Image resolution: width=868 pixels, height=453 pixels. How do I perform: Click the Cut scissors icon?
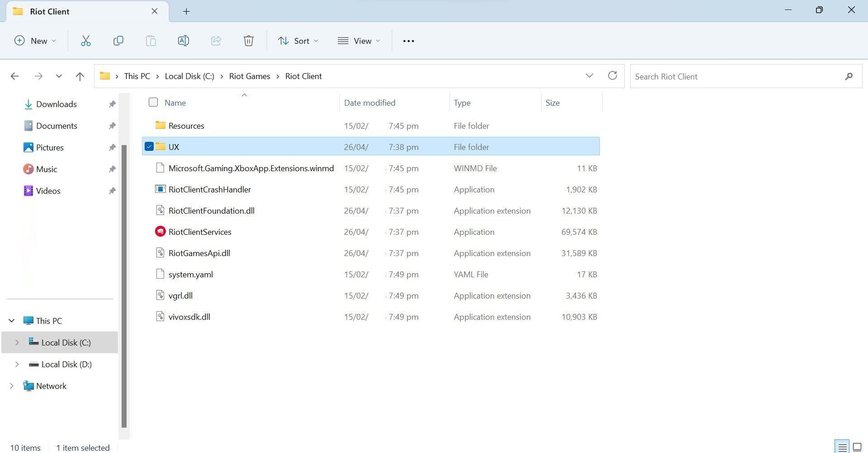(x=85, y=41)
